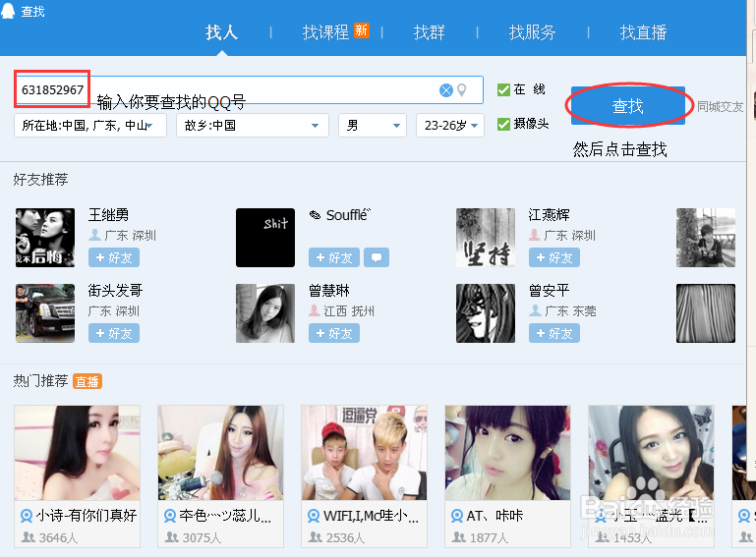The height and width of the screenshot is (557, 756).
Task: Click gender icon beside 曾安平's 广东 东莞
Action: (535, 310)
